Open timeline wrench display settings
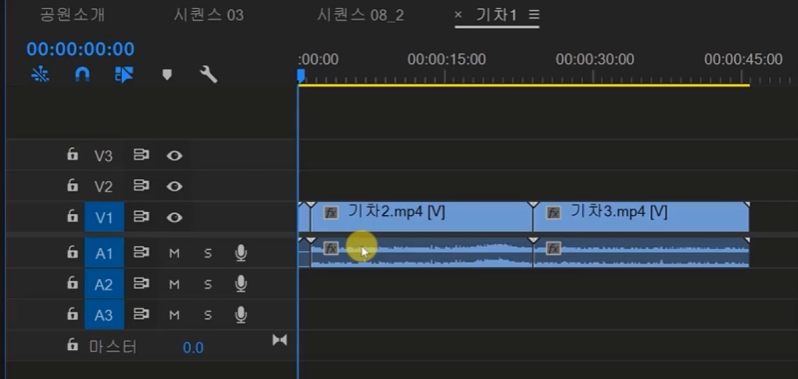 (208, 75)
